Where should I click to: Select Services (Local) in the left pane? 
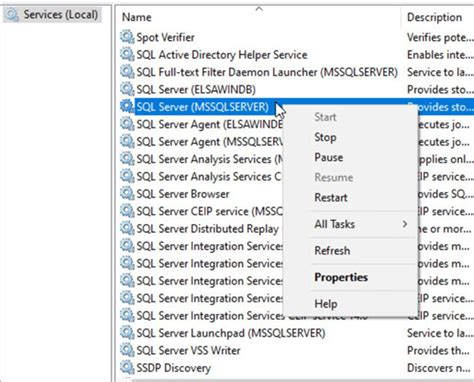61,15
